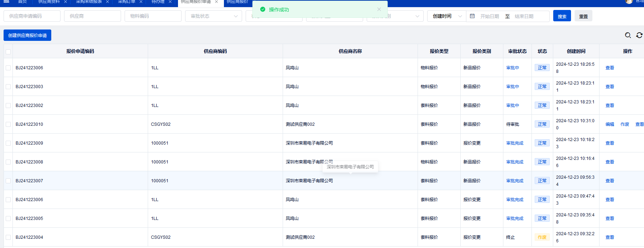Viewport: 644px width, 248px height.
Task: Close the 供应商报价申请 tab
Action: [x=216, y=2]
